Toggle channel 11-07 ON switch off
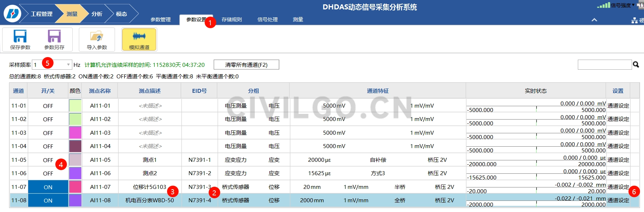This screenshot has width=644, height=212. click(x=48, y=187)
